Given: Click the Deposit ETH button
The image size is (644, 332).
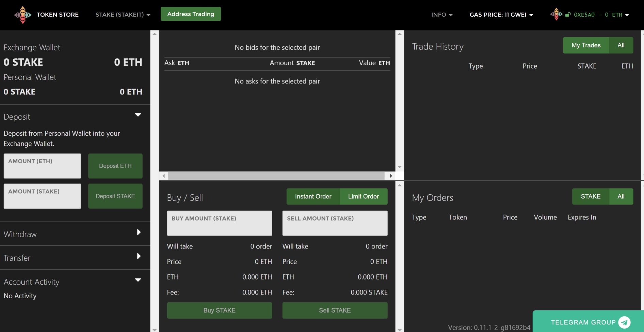Looking at the screenshot, I should tap(115, 166).
